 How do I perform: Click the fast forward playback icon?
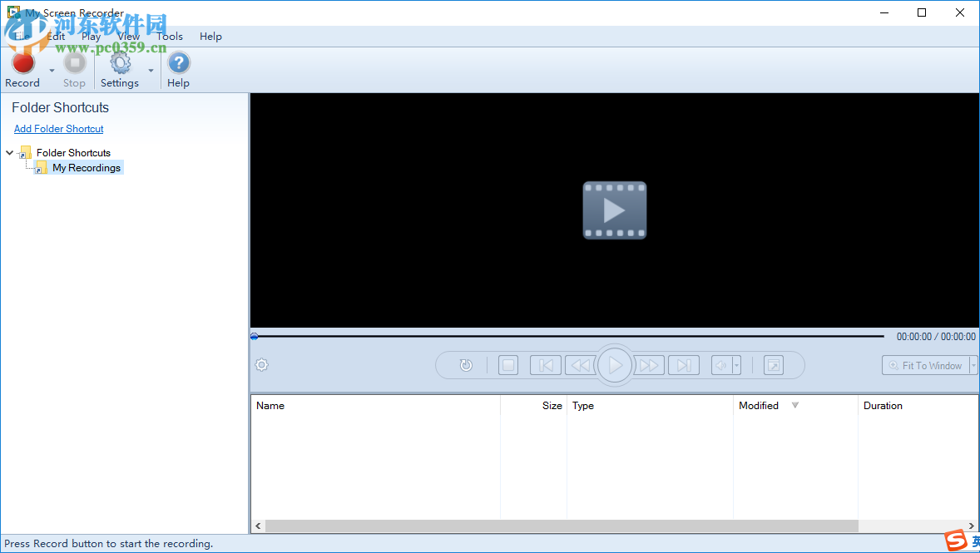click(x=649, y=364)
